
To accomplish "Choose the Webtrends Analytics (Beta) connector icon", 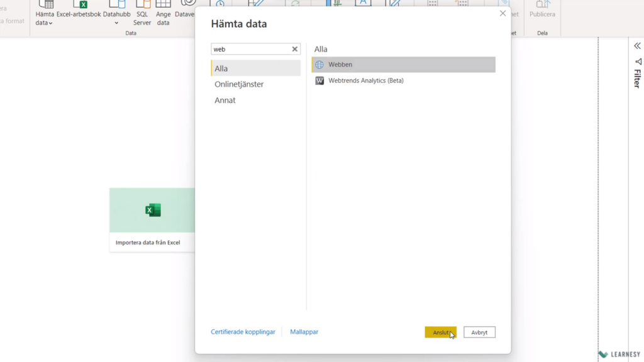I will (x=319, y=80).
